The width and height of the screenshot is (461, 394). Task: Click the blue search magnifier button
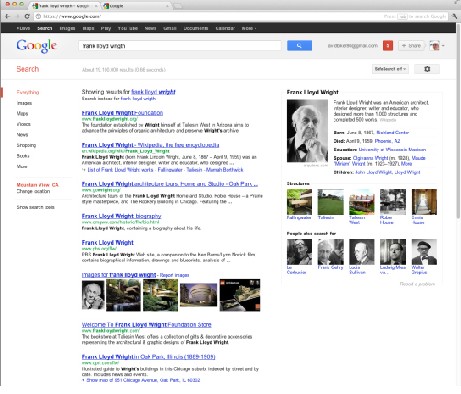(299, 46)
